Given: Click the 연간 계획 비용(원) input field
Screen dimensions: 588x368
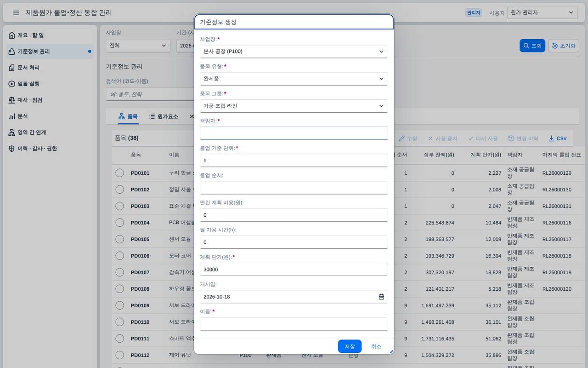Looking at the screenshot, I should pyautogui.click(x=294, y=215).
